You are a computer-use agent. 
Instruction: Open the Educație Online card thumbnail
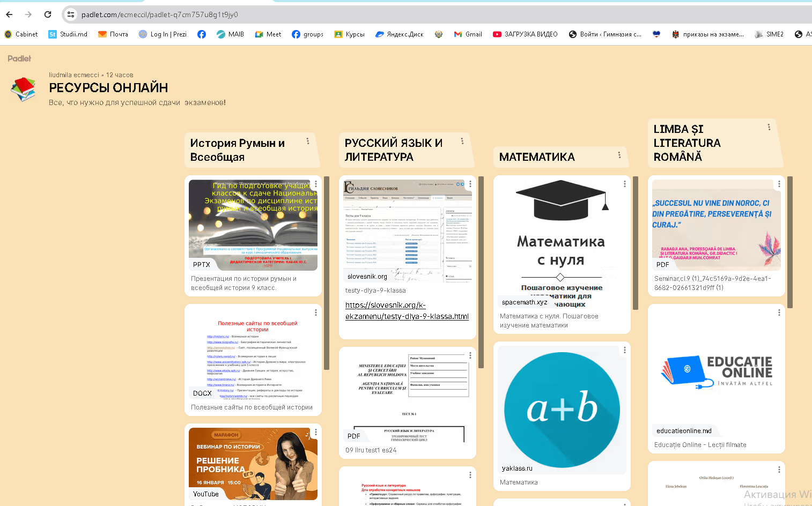(x=716, y=373)
